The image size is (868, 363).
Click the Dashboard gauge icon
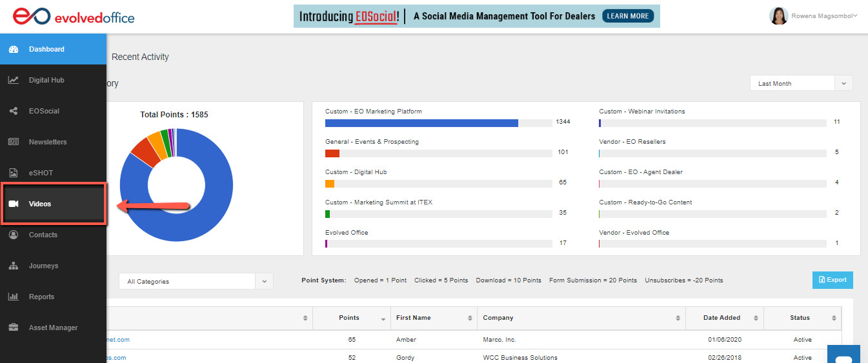click(x=14, y=50)
